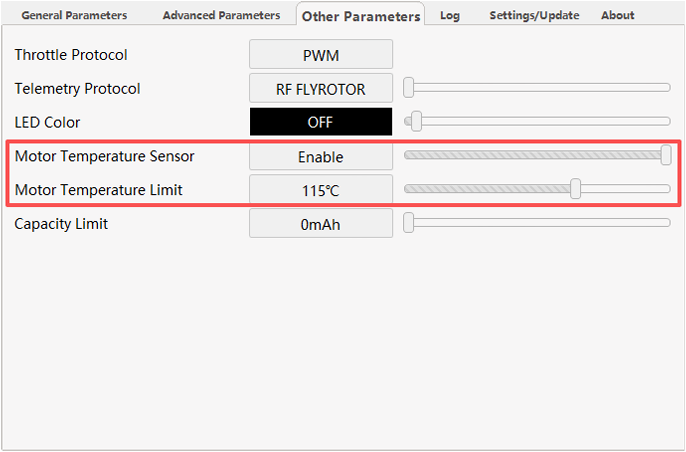
Task: Click the Capacity Limit slider handle
Action: click(409, 223)
